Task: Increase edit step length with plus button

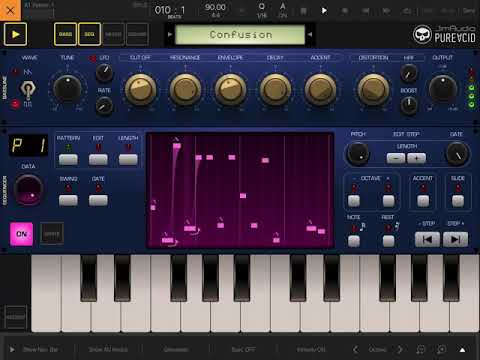Action: 416,158
